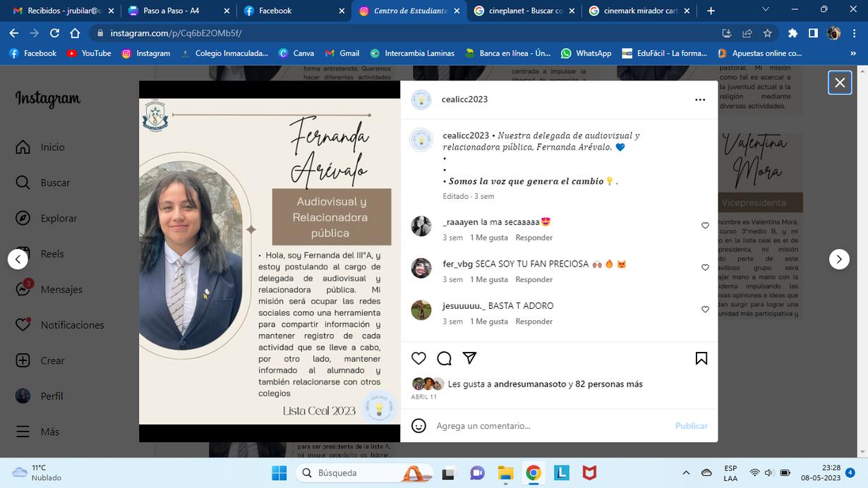The width and height of the screenshot is (868, 488).
Task: Reply to jesuuuuu._'s comment
Action: pyautogui.click(x=534, y=322)
